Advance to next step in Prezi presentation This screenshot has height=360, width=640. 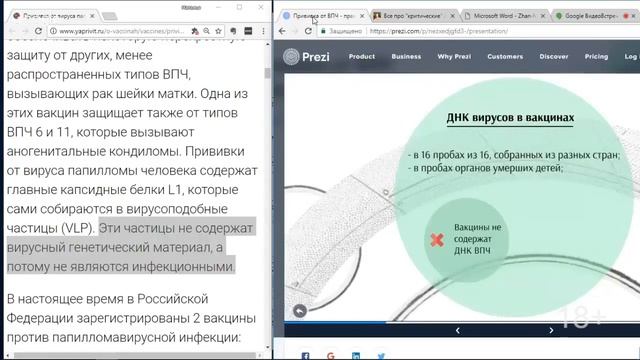pos(551,330)
